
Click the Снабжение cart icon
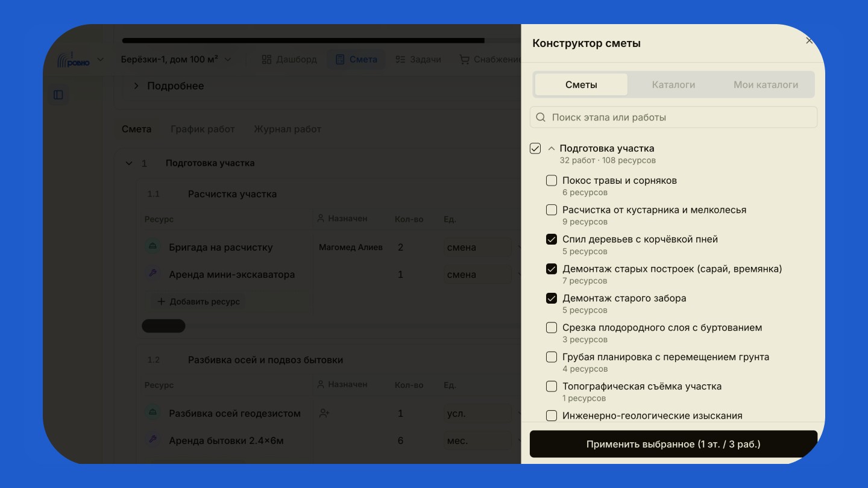(x=464, y=60)
